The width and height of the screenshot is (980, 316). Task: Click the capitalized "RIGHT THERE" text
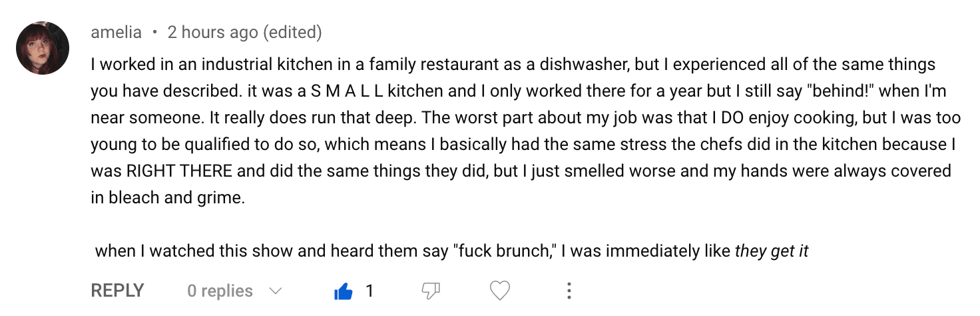(180, 171)
